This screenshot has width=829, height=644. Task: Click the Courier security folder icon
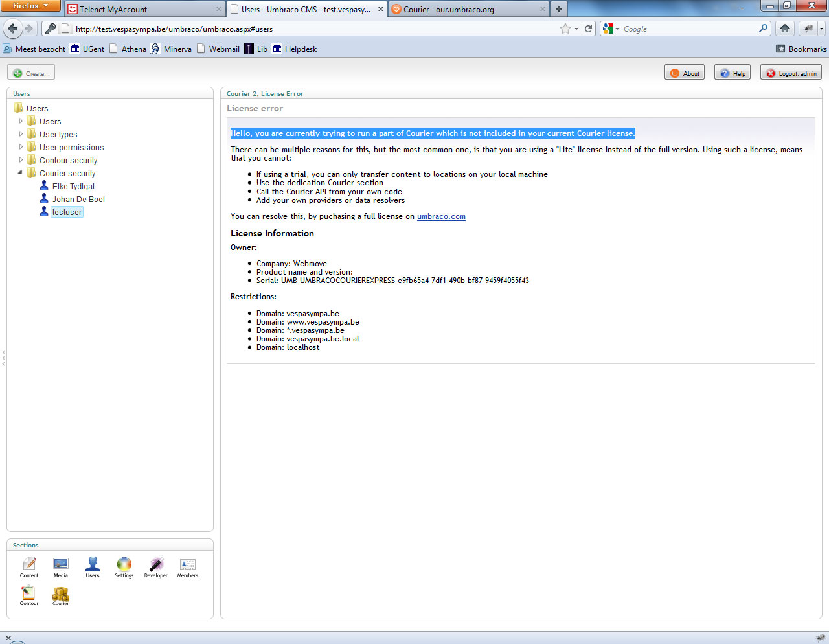[32, 173]
